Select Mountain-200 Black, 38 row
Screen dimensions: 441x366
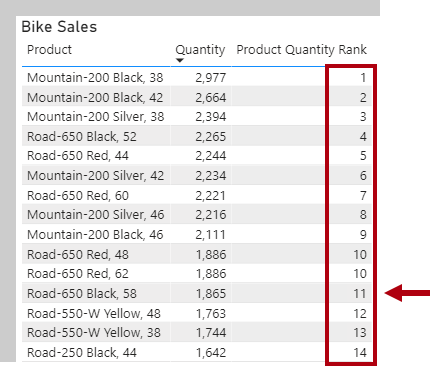click(x=197, y=78)
